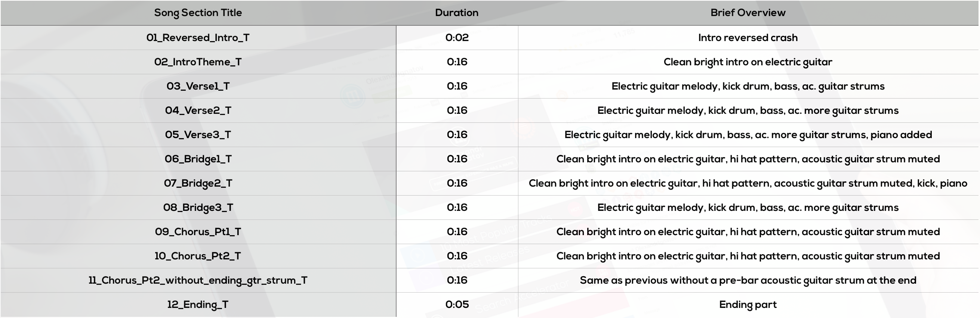
Task: Click the 05_Verse3_T section title
Action: point(198,135)
